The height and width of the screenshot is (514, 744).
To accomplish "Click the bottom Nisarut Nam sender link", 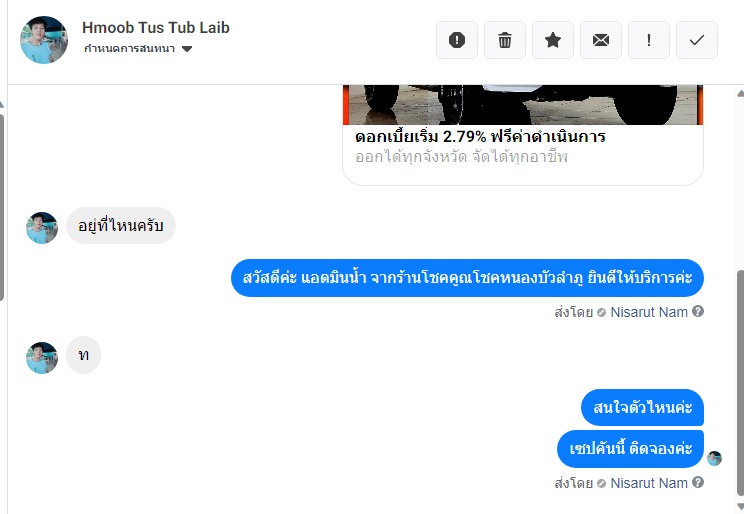I will tap(649, 483).
